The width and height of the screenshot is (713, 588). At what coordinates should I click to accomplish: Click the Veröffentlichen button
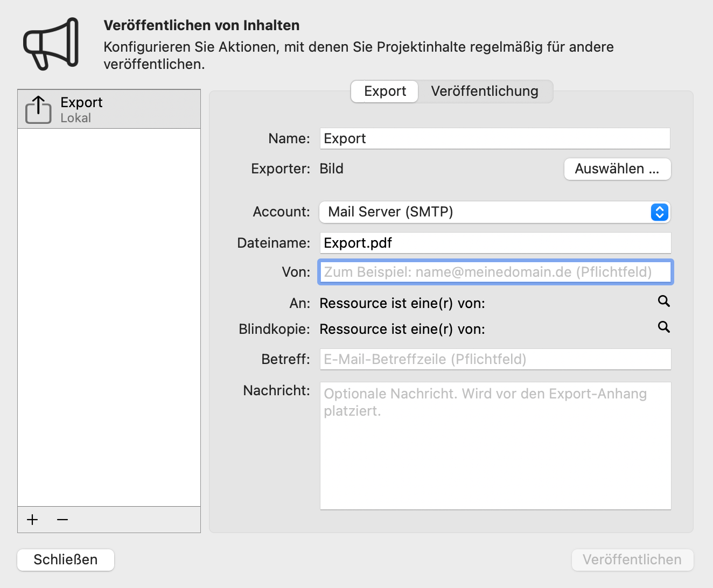click(x=632, y=560)
